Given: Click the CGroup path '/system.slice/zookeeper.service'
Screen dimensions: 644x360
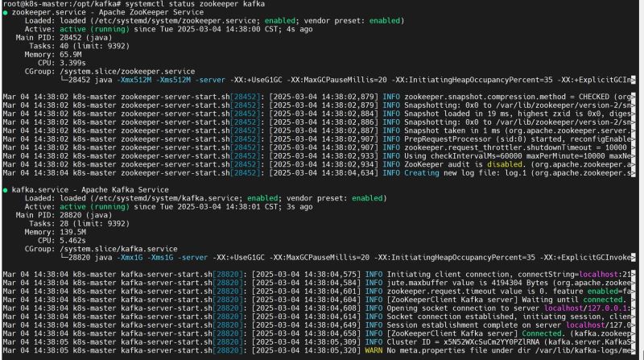Looking at the screenshot, I should coord(127,72).
